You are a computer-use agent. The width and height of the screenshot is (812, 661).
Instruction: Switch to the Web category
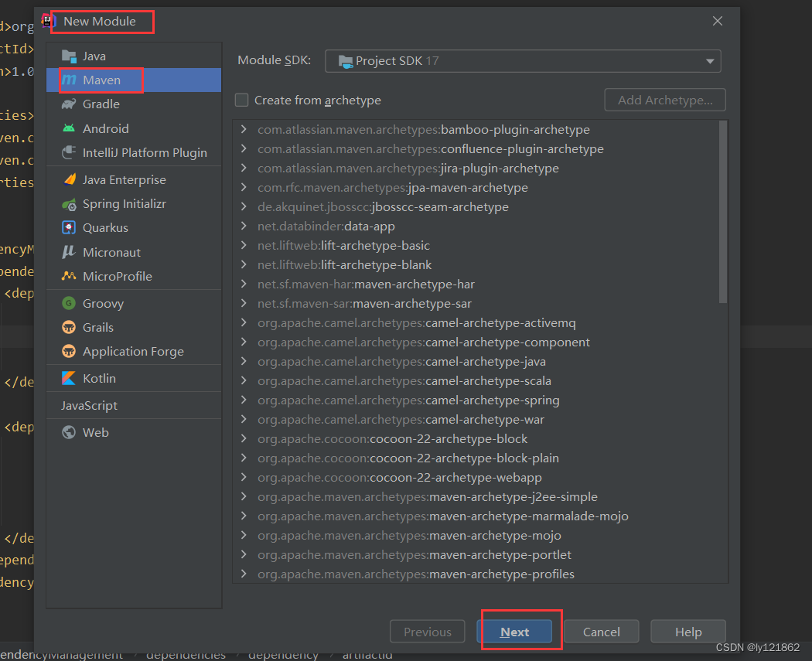pos(93,432)
